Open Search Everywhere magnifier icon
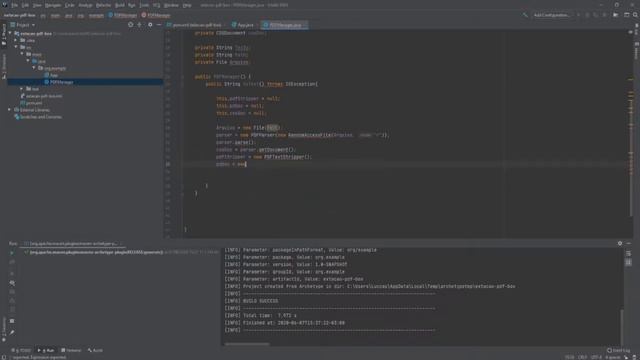 (635, 15)
